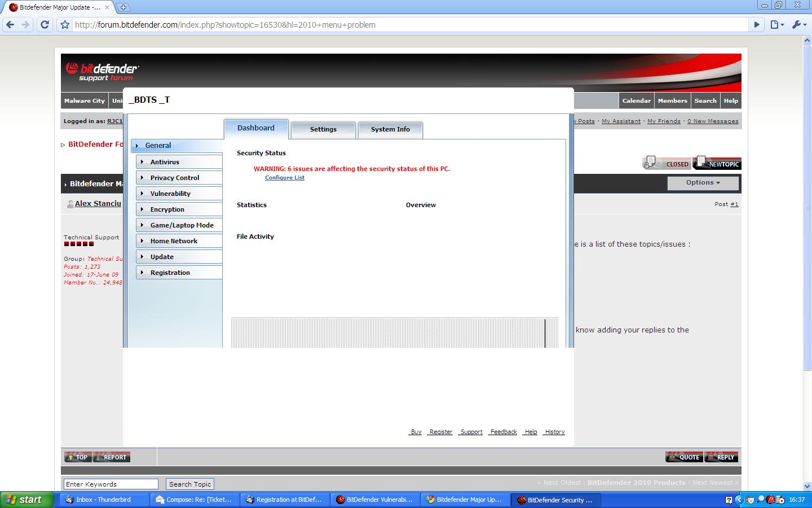
Task: Click the REPLY button
Action: coord(721,457)
